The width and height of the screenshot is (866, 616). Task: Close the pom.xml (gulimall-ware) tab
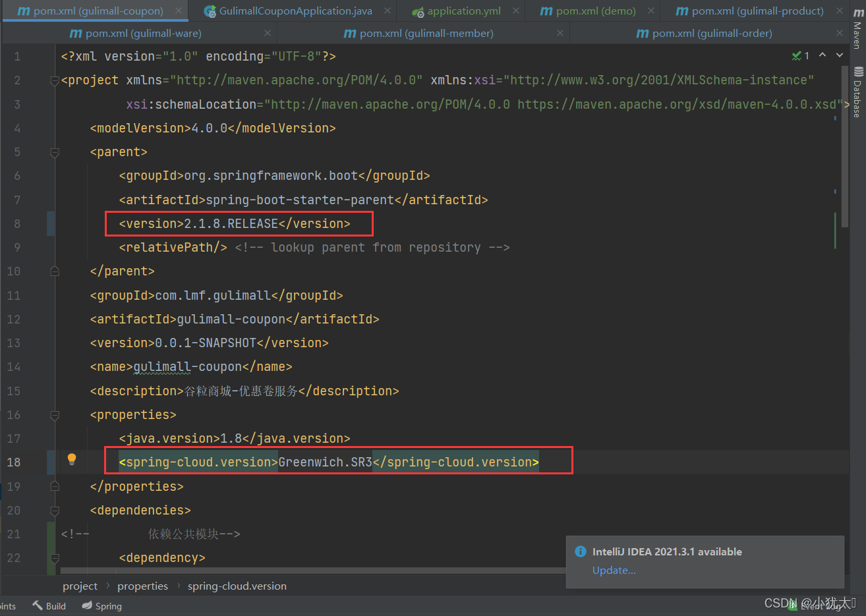(x=267, y=33)
